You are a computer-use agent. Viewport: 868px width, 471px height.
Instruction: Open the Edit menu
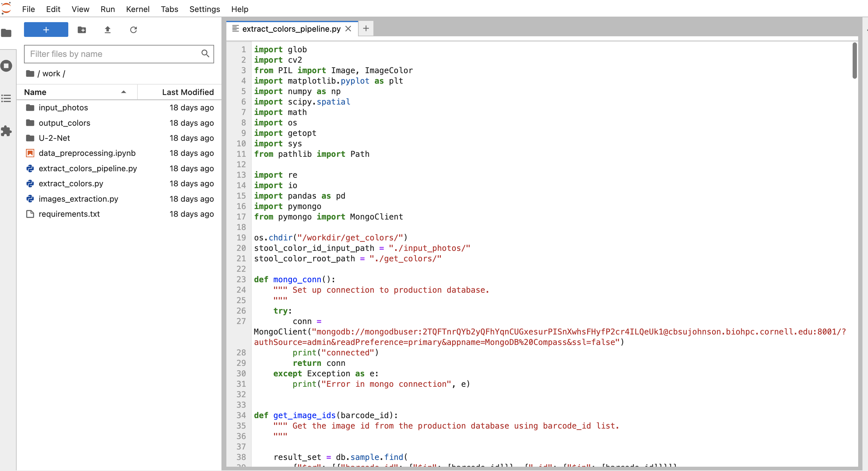click(x=53, y=9)
